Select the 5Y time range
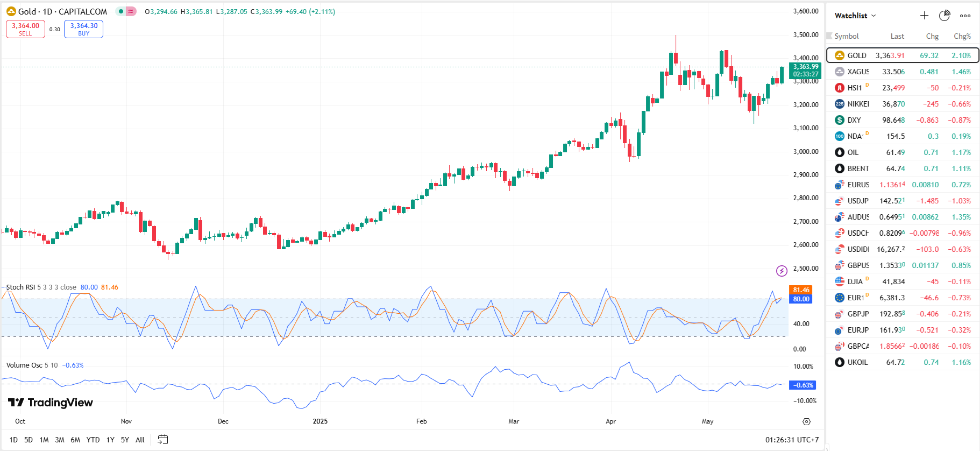Image resolution: width=980 pixels, height=451 pixels. [125, 440]
